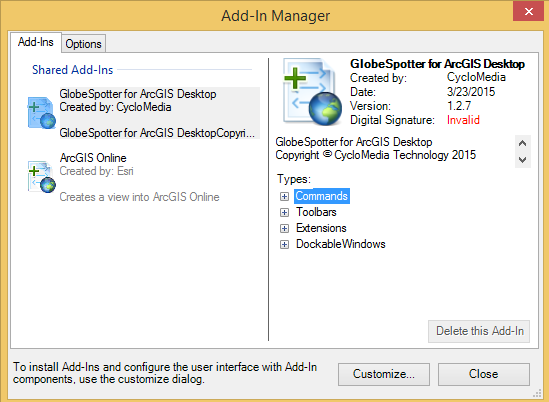The width and height of the screenshot is (549, 402).
Task: Open the Customize dialog button
Action: click(384, 374)
